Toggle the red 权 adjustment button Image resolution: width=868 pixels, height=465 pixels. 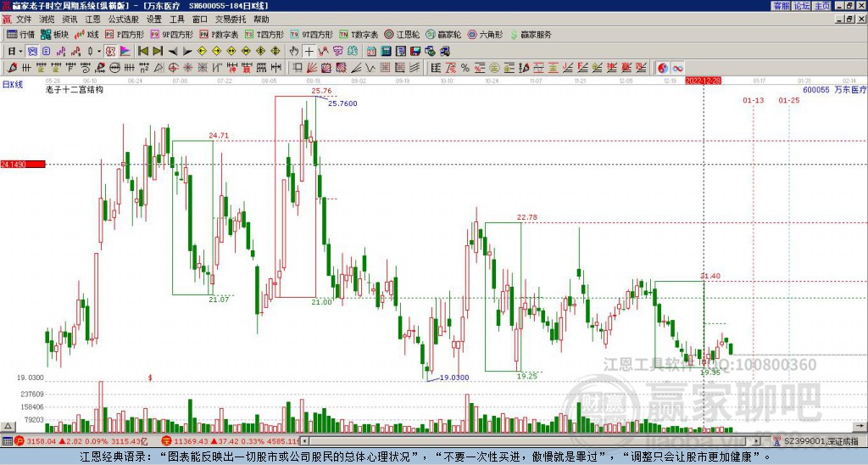(110, 52)
